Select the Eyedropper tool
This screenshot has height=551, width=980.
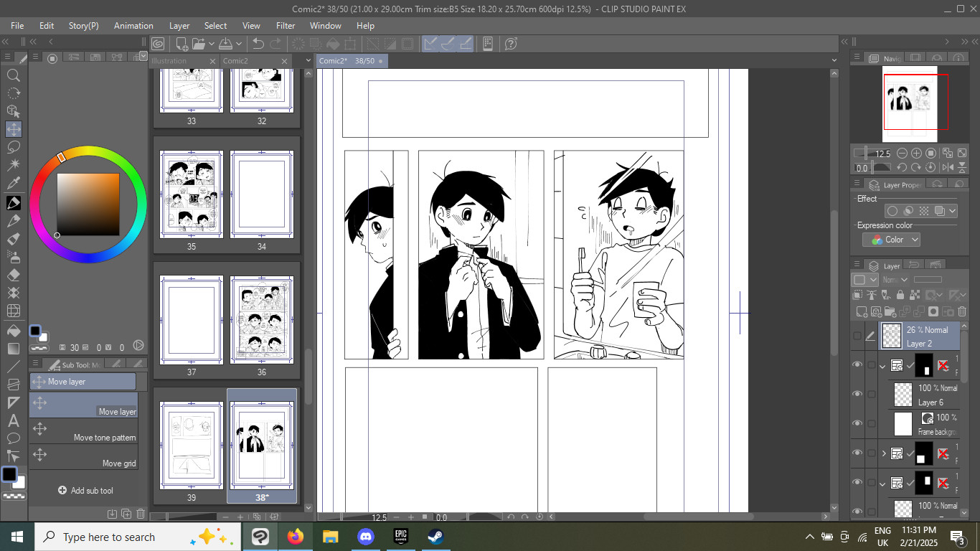click(x=13, y=184)
